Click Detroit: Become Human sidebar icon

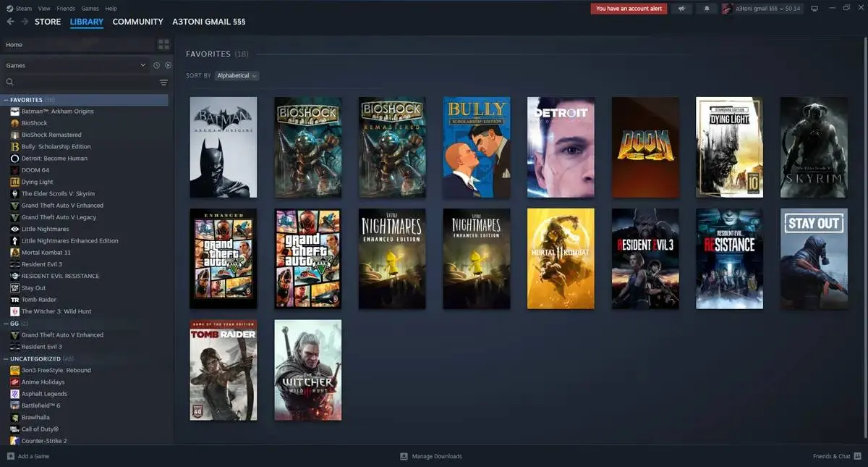coord(15,159)
